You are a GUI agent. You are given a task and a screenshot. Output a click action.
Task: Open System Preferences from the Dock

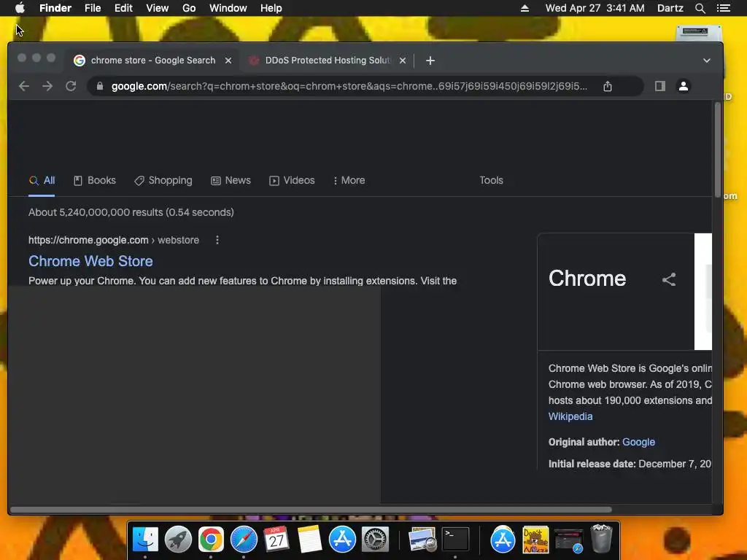(x=376, y=540)
